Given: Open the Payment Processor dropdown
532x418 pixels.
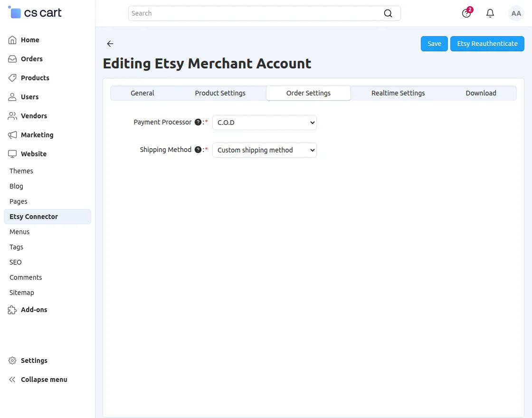Looking at the screenshot, I should click(x=264, y=123).
